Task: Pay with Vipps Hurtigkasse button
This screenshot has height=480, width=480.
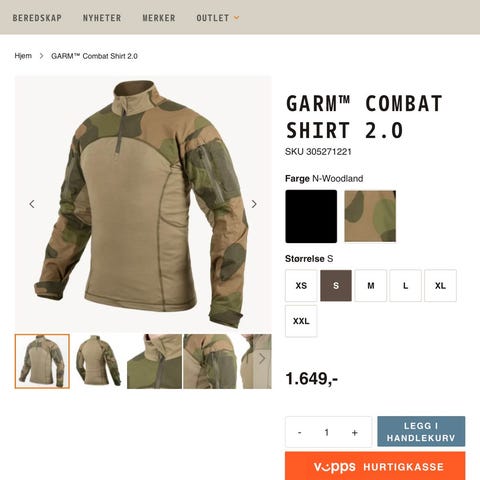Action: 375,466
